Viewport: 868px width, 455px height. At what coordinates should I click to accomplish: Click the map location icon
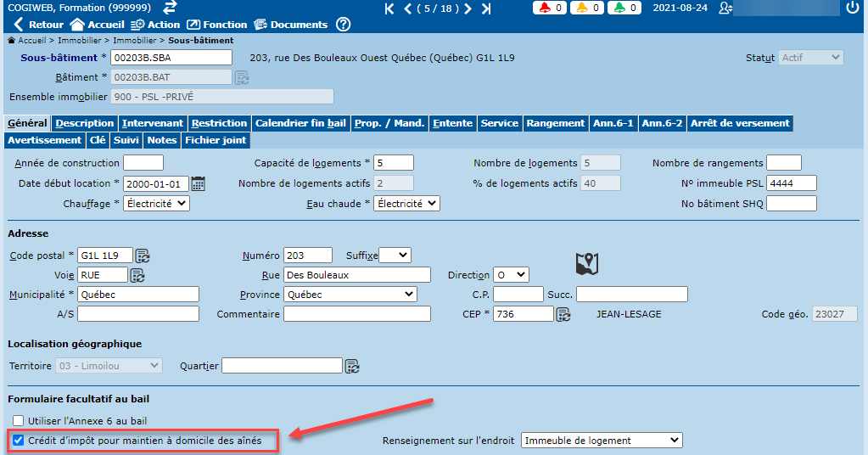587,264
